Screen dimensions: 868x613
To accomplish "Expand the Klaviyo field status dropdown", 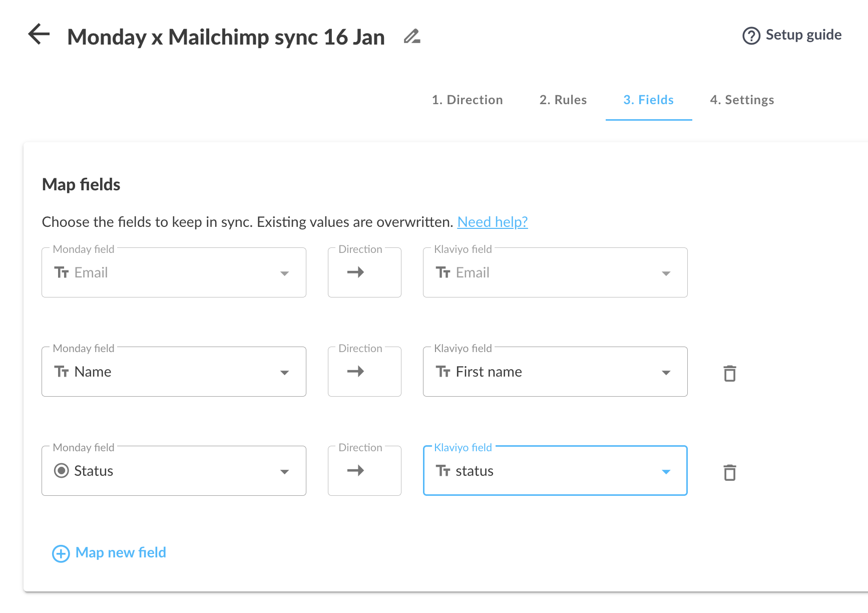I will coord(665,471).
